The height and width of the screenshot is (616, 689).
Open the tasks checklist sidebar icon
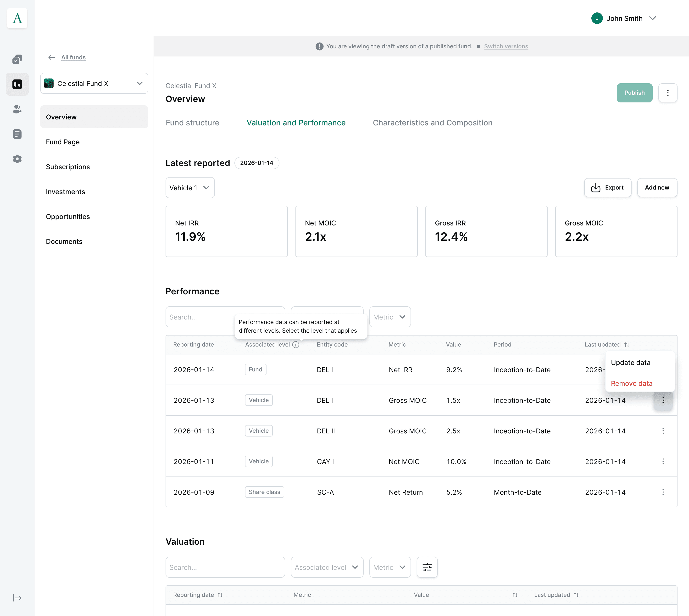coord(17,59)
